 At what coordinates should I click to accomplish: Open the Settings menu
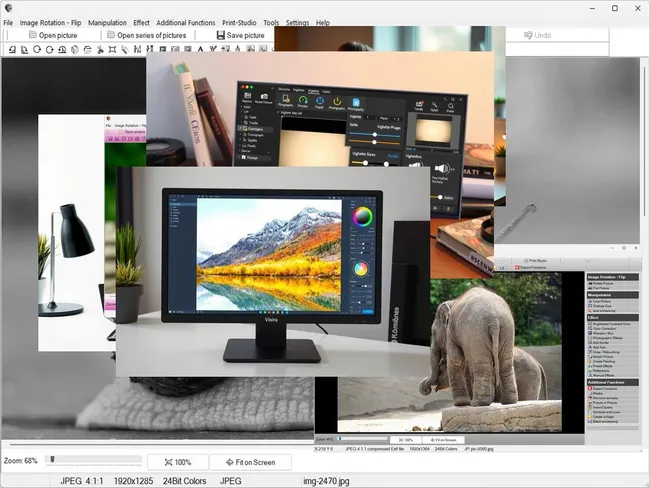(297, 23)
